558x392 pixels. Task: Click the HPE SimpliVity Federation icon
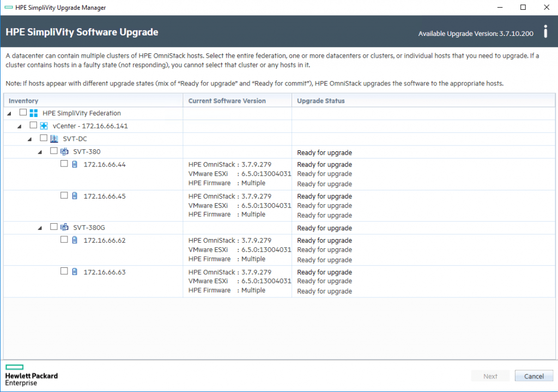pyautogui.click(x=33, y=113)
